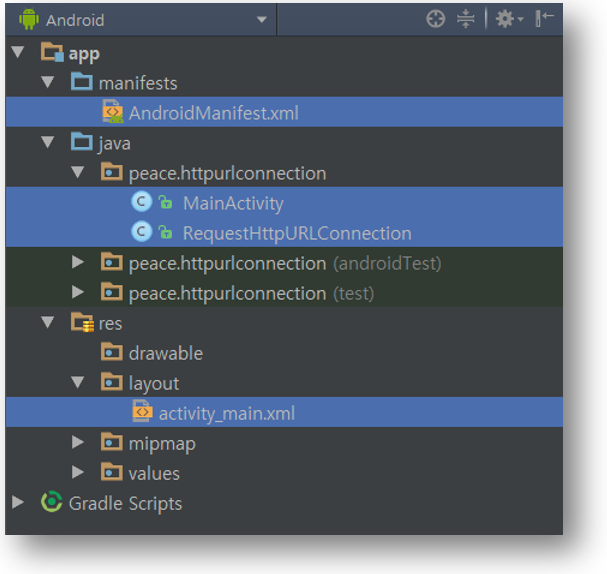Click the androidTest package folder icon
This screenshot has height=574, width=607.
tap(112, 262)
